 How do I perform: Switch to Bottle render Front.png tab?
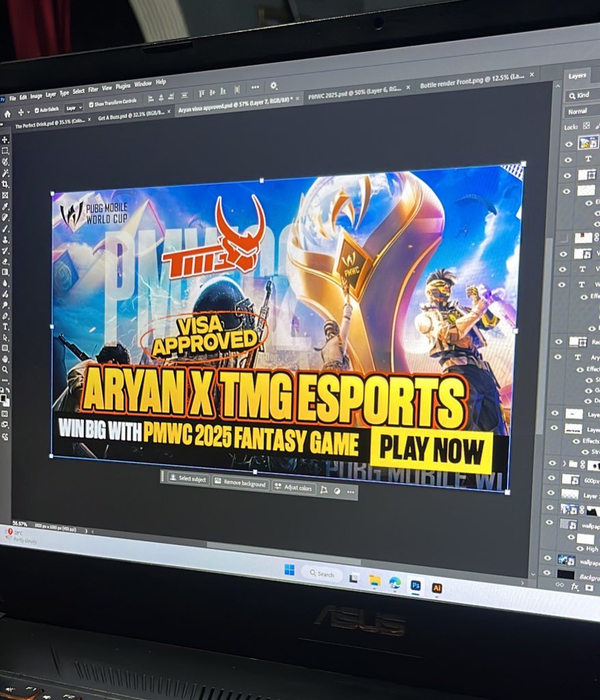click(472, 81)
